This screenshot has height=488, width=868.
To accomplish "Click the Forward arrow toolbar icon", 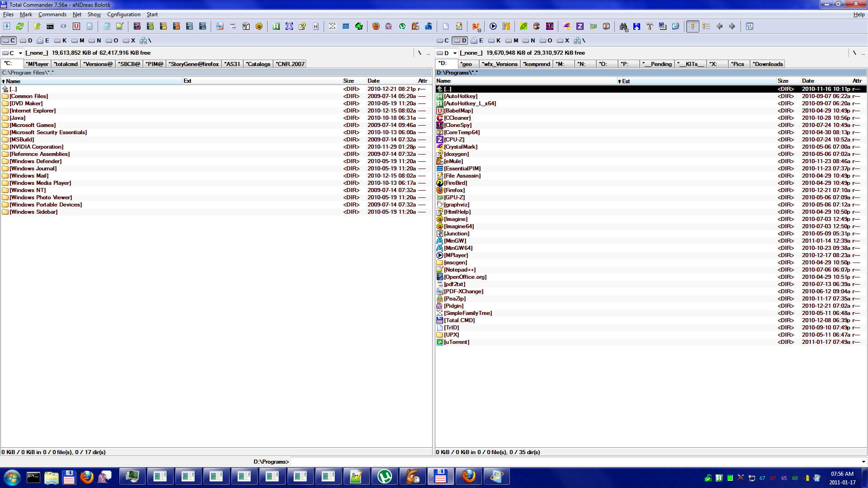I will 732,26.
